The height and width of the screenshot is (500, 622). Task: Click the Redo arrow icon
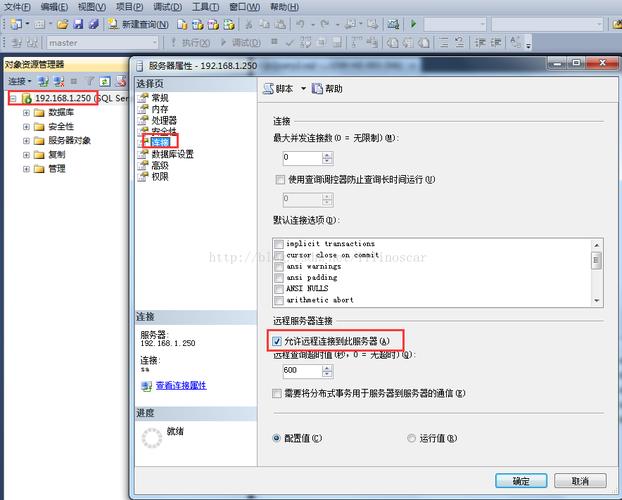[324, 24]
